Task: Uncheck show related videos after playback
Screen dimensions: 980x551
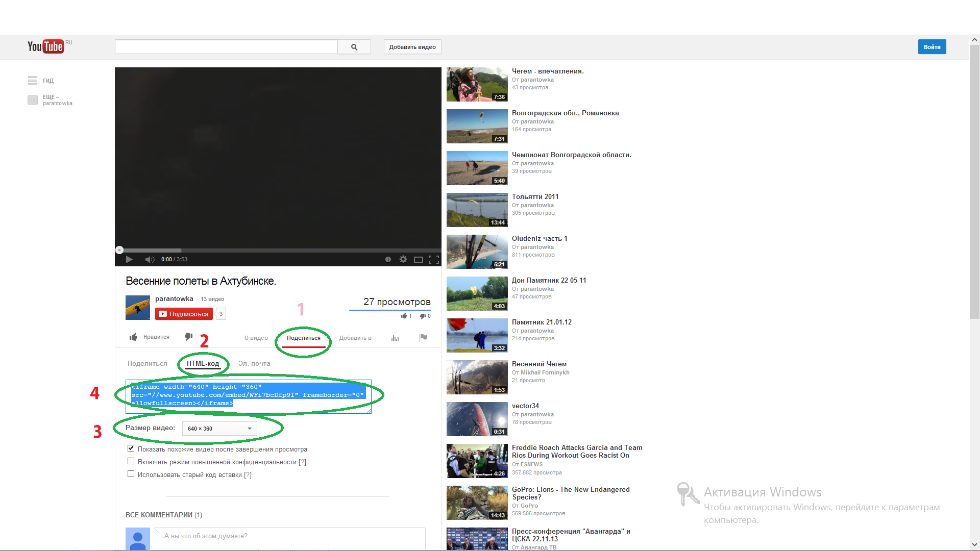Action: click(131, 448)
